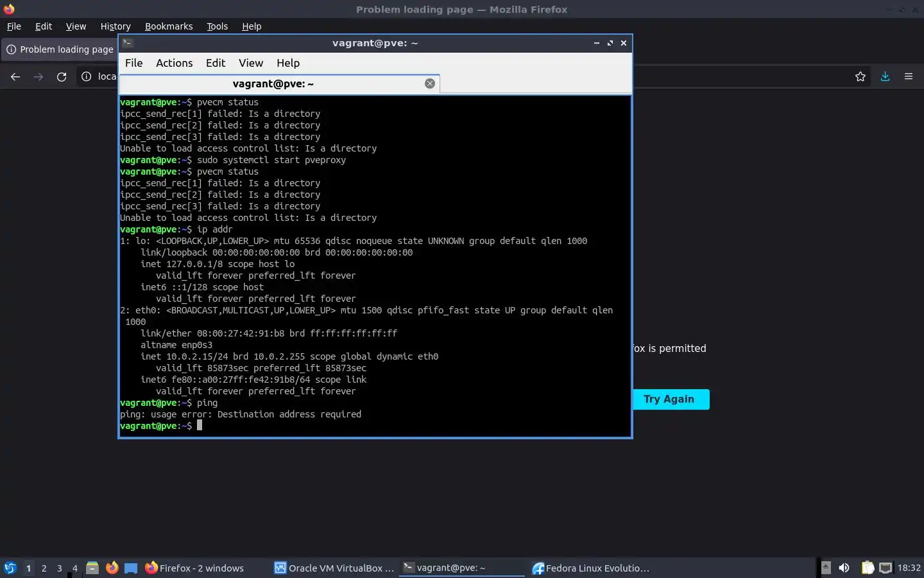Close the terminal window
The image size is (924, 578).
click(624, 43)
